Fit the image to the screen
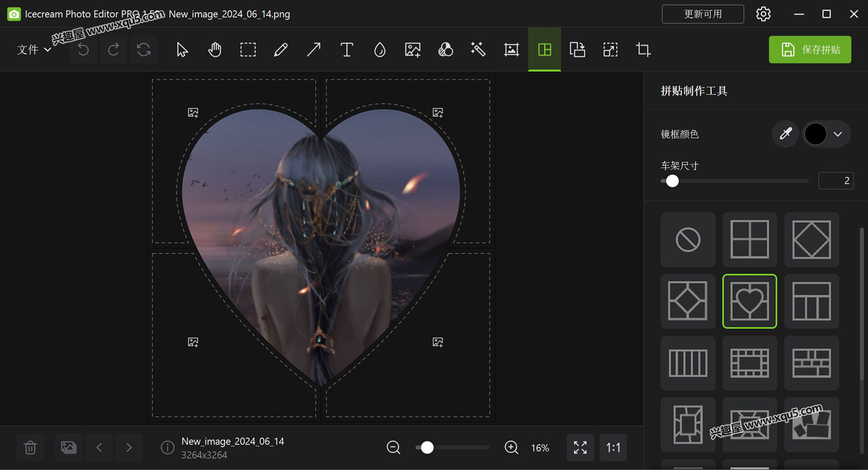This screenshot has height=470, width=868. tap(580, 447)
